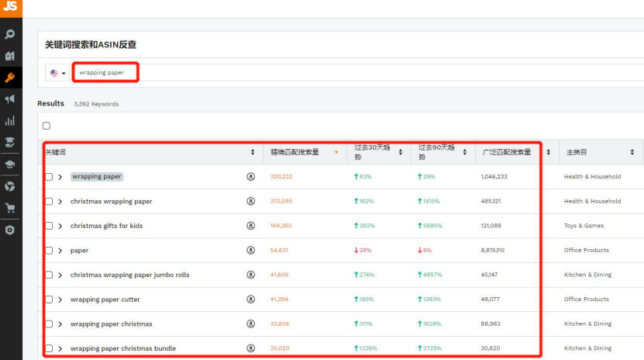Image resolution: width=644 pixels, height=360 pixels.
Task: Open the shopping cart icon in sidebar
Action: coord(10,208)
